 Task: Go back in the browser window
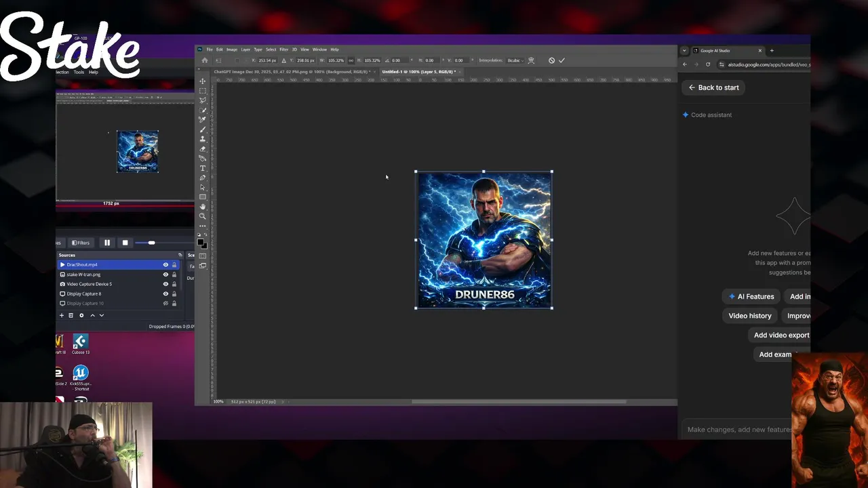(x=685, y=64)
